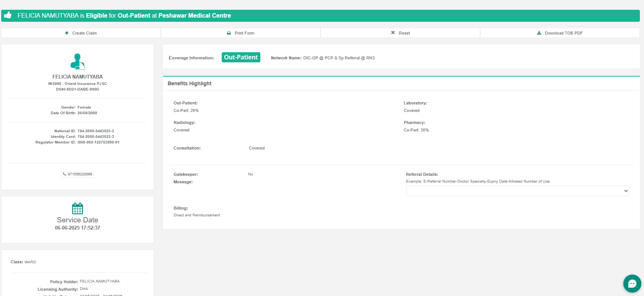Screen dimensions: 644x296
Task: Click the patient name FELICIA NAMUTYABA heading
Action: tap(77, 77)
